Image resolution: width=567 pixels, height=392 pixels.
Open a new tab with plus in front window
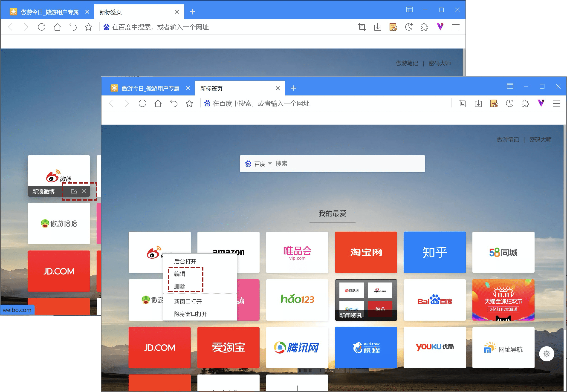point(293,88)
